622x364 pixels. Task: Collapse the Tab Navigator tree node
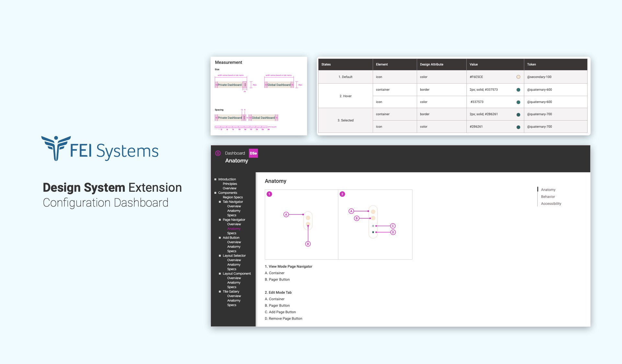pos(220,202)
